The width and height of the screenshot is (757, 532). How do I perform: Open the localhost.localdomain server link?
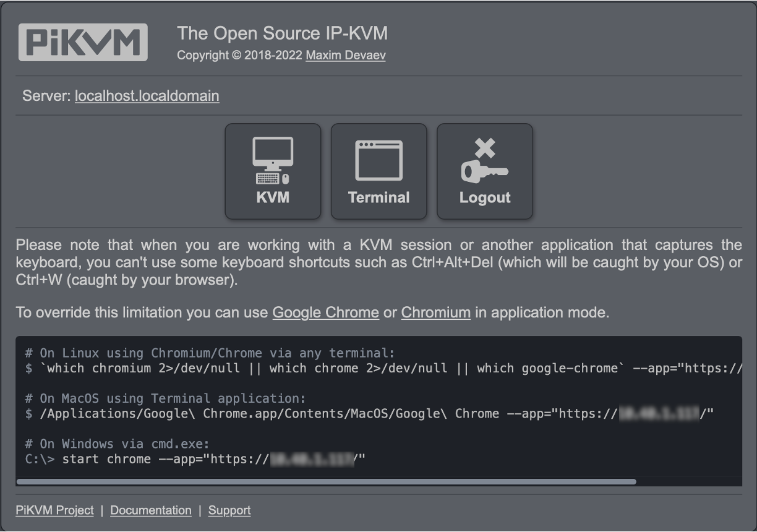pos(146,96)
